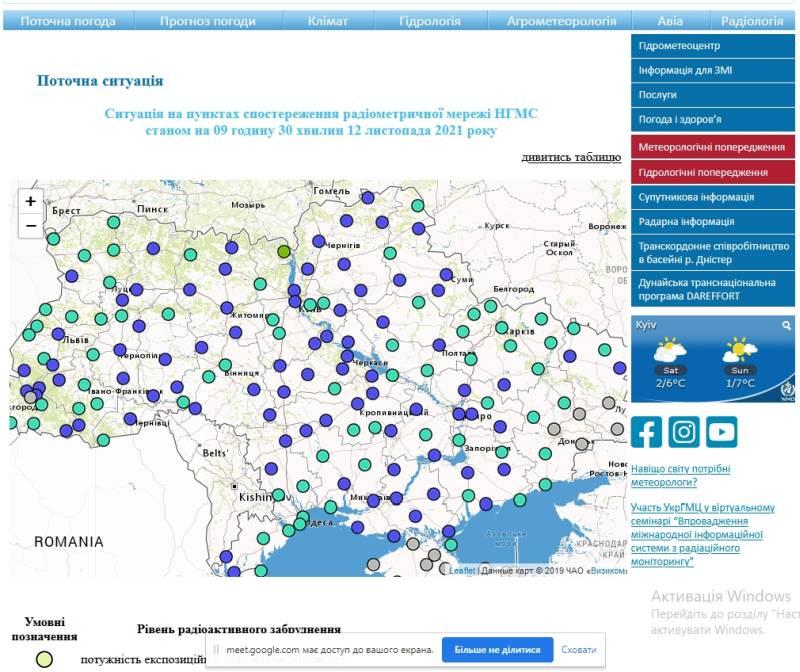Open the Поточна погода menu tab
This screenshot has width=800, height=672.
tap(68, 20)
